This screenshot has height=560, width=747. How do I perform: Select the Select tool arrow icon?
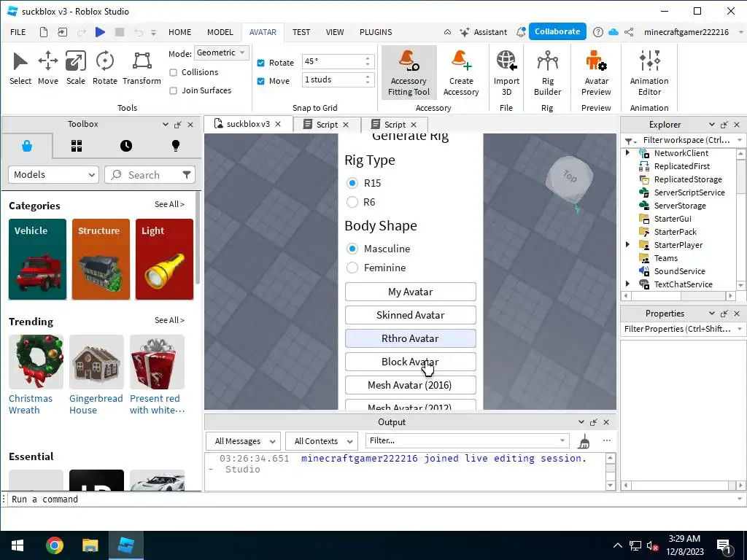20,62
